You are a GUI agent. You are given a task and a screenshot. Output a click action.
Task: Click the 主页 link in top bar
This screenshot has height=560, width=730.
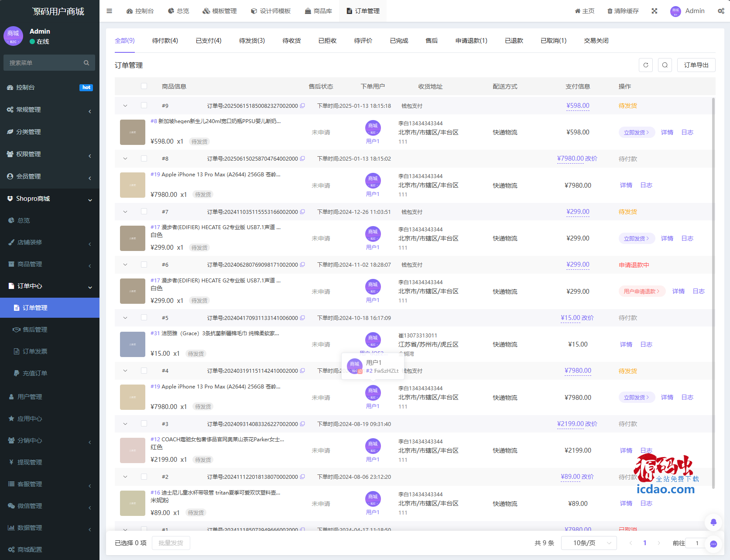(585, 11)
